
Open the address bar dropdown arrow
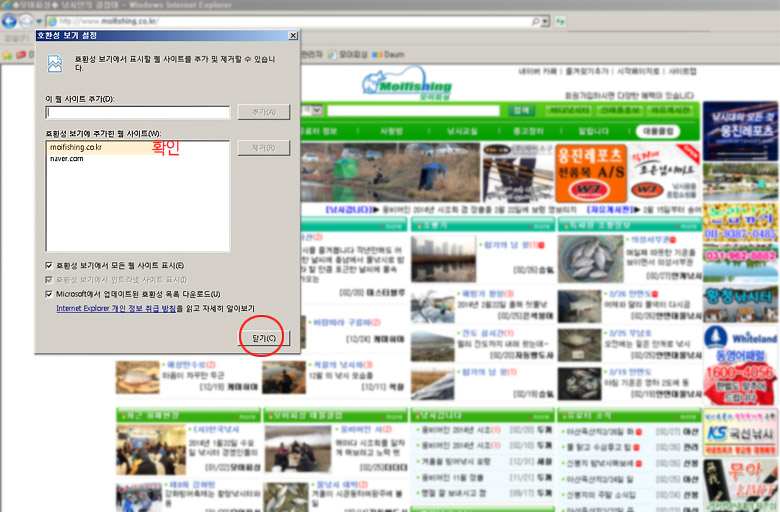[x=546, y=21]
